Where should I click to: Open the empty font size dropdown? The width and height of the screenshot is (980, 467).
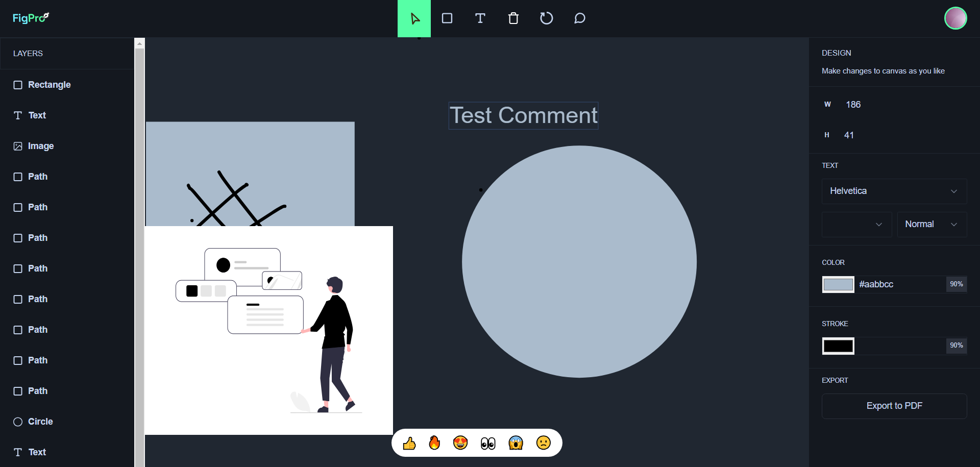coord(856,225)
